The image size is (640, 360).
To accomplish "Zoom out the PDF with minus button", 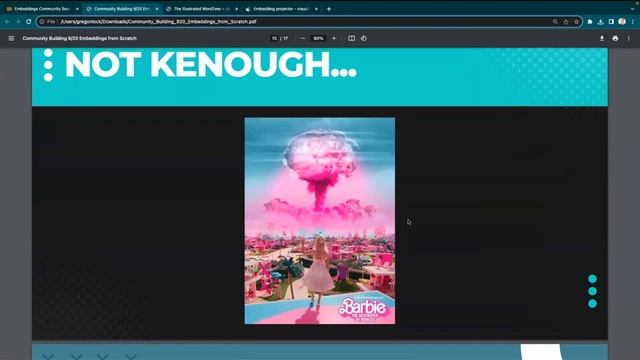I will point(303,38).
